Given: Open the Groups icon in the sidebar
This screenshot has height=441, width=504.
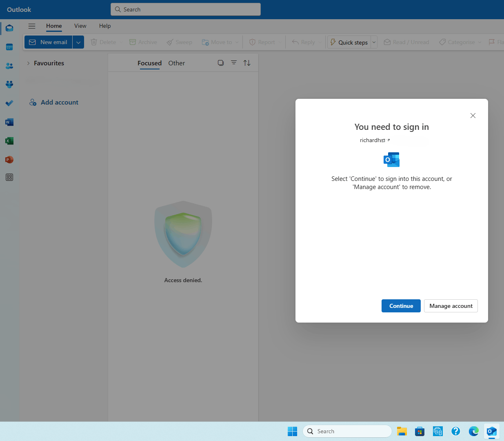Looking at the screenshot, I should (x=9, y=85).
